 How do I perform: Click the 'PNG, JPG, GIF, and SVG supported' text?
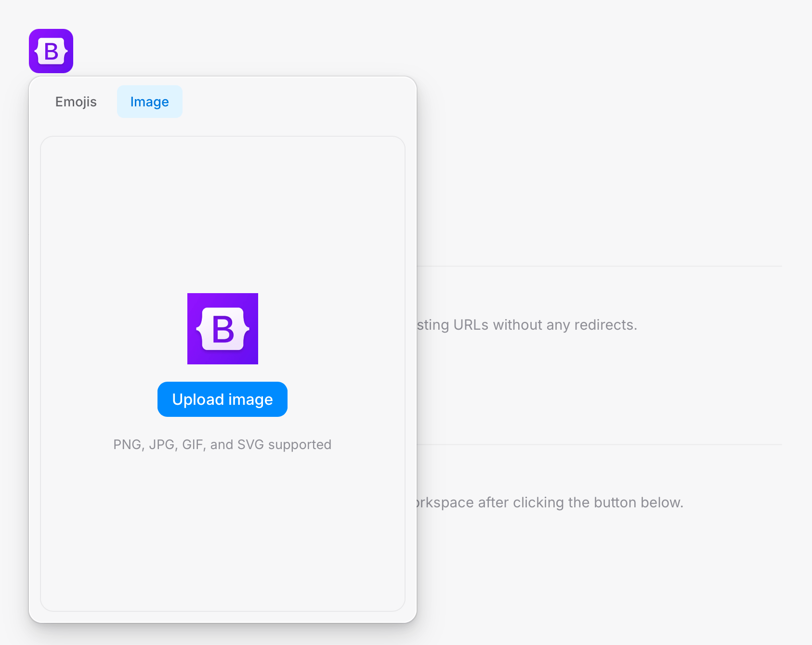[x=222, y=444]
